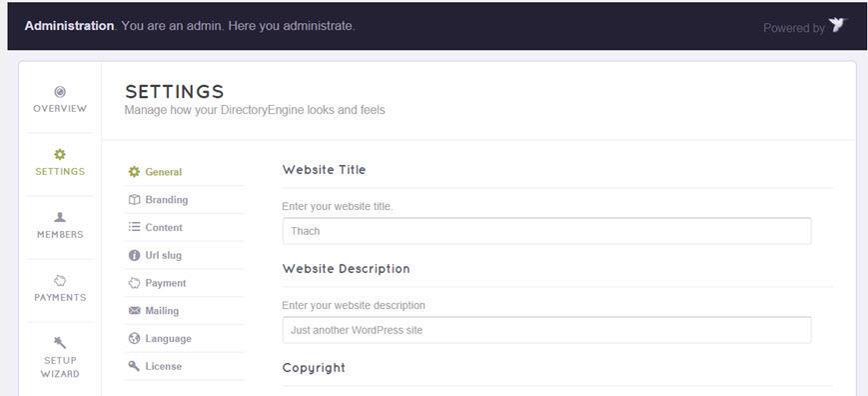Viewport: 868px width, 396px height.
Task: Focus the website description input field
Action: coord(547,330)
